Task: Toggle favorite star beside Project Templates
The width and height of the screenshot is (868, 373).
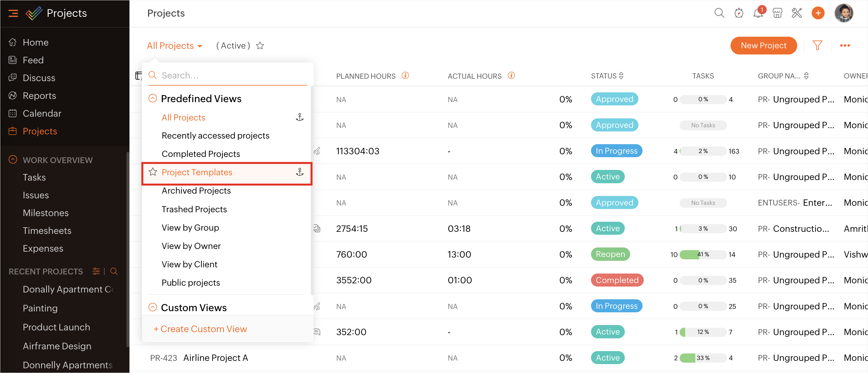Action: point(153,172)
